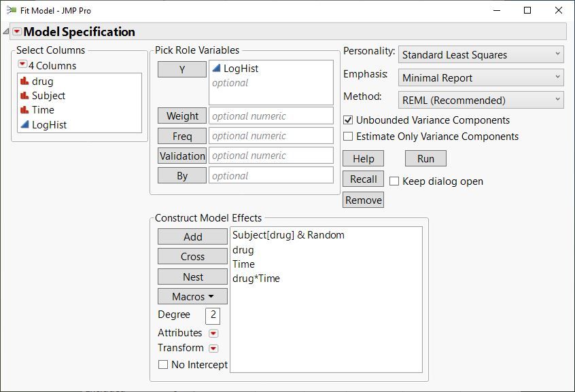Open the 4 Columns red triangle menu
The width and height of the screenshot is (575, 392).
(x=22, y=65)
